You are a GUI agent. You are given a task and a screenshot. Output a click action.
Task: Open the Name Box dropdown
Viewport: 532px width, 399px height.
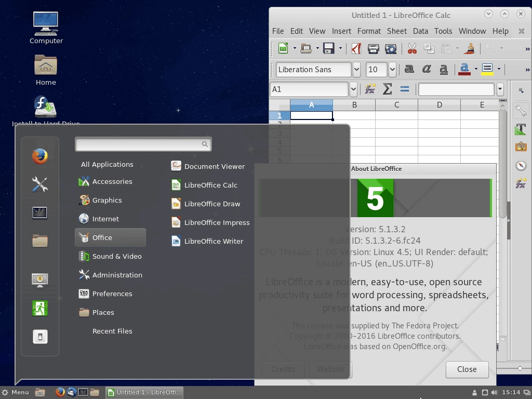(x=353, y=89)
